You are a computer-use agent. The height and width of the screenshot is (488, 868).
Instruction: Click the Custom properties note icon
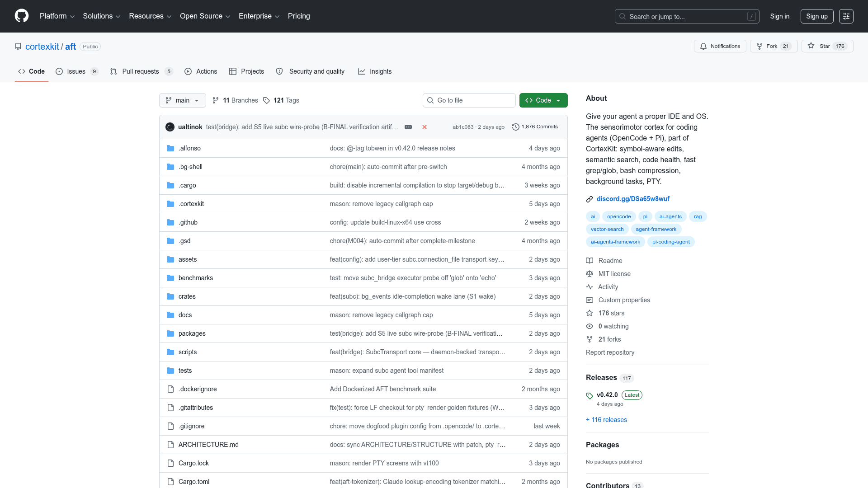click(590, 300)
